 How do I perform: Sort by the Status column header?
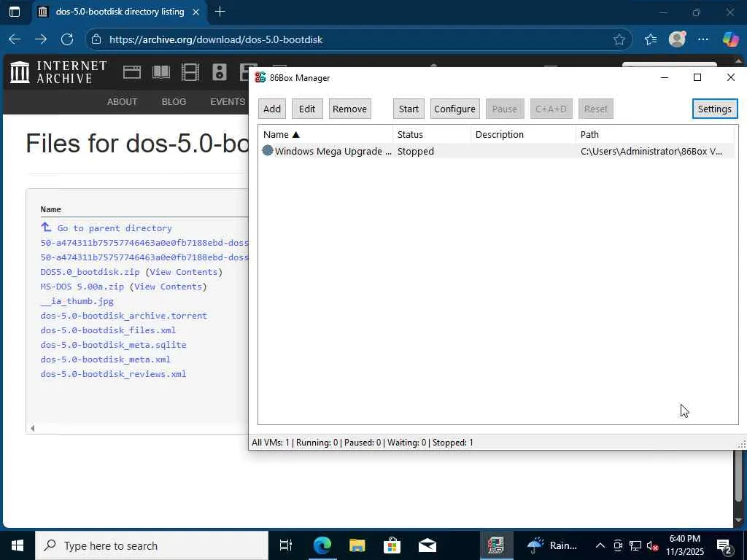[432, 134]
